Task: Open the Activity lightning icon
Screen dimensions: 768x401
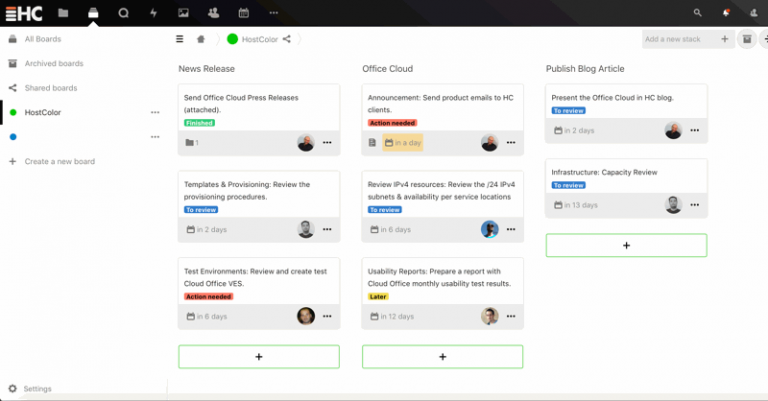Action: [x=153, y=13]
